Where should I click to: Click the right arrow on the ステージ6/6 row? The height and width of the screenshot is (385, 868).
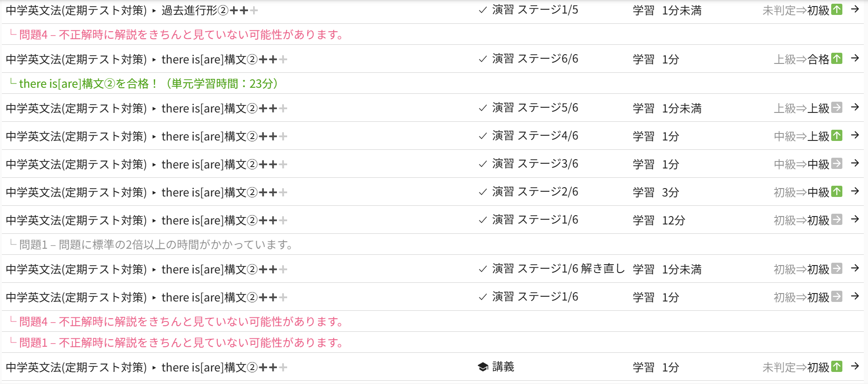pyautogui.click(x=855, y=58)
